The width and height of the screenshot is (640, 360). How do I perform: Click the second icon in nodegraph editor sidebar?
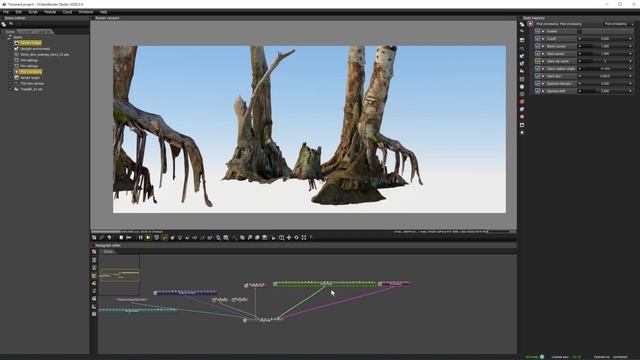click(x=94, y=260)
